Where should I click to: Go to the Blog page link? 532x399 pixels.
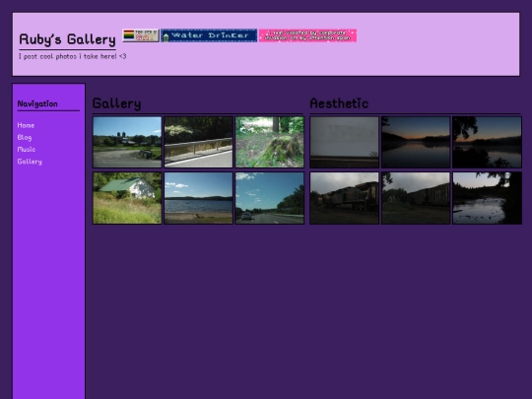click(x=25, y=137)
